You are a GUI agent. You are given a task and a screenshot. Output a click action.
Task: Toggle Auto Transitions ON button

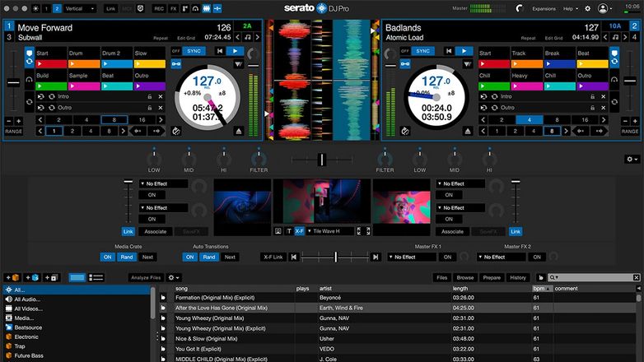pyautogui.click(x=189, y=257)
